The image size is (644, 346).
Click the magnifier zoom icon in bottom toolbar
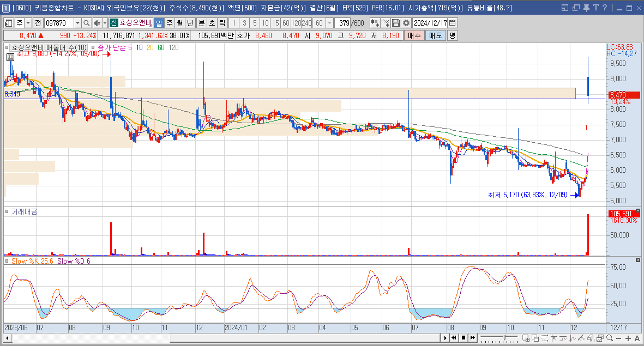[610, 338]
